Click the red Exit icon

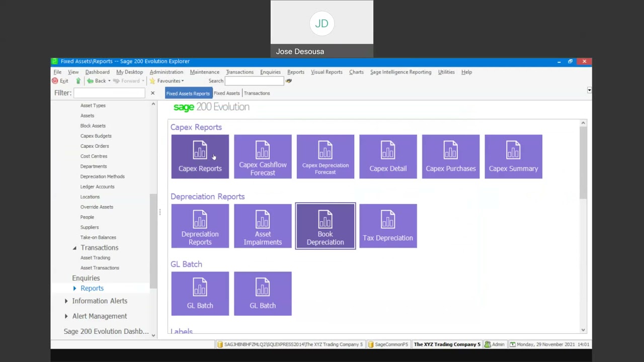55,81
